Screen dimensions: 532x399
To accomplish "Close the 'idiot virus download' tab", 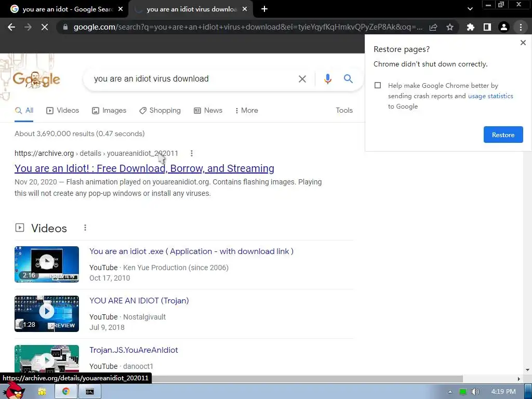I will pos(245,9).
